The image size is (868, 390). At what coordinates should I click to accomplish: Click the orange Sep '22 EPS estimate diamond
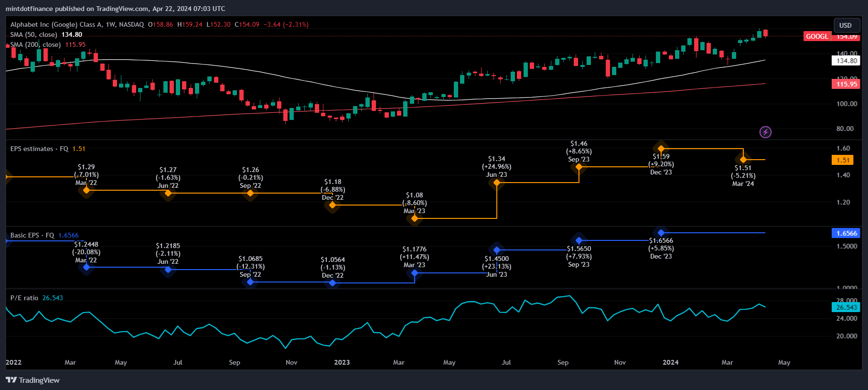pos(250,193)
